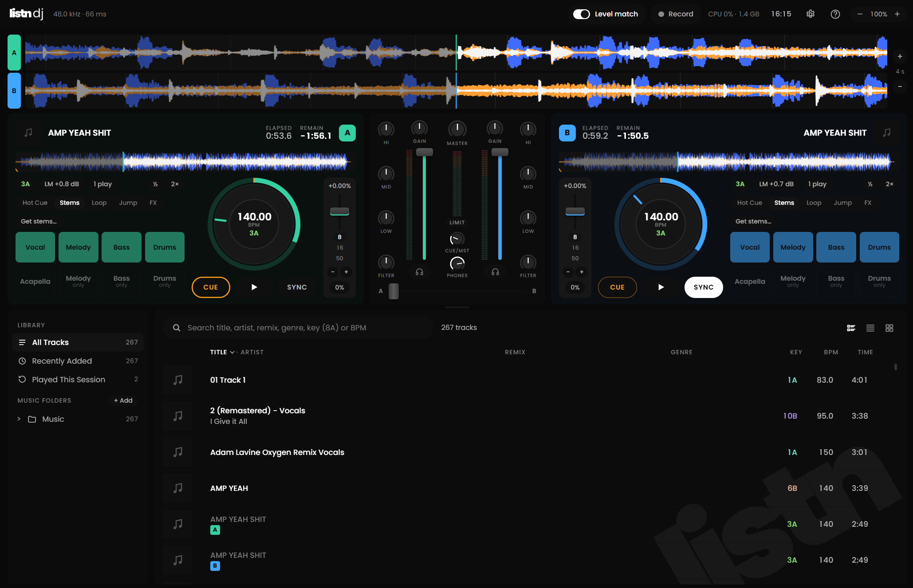
Task: Click the zoom-in plus next to 100%
Action: [897, 14]
